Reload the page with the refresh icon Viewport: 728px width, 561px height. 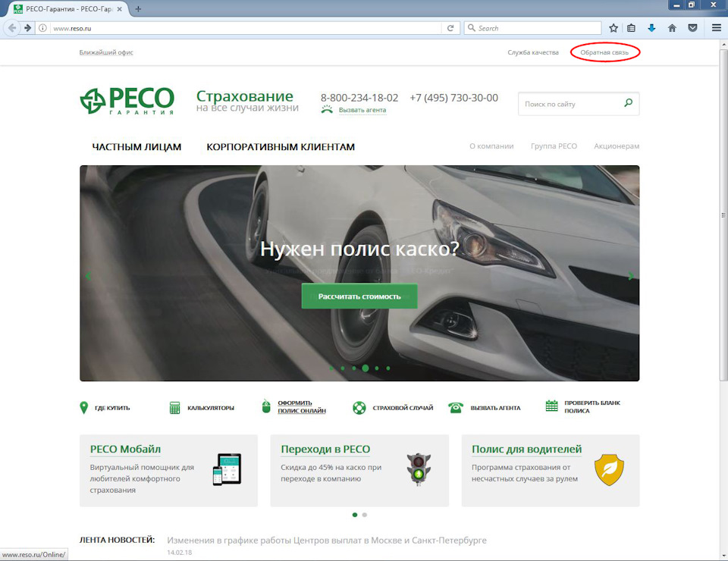450,28
